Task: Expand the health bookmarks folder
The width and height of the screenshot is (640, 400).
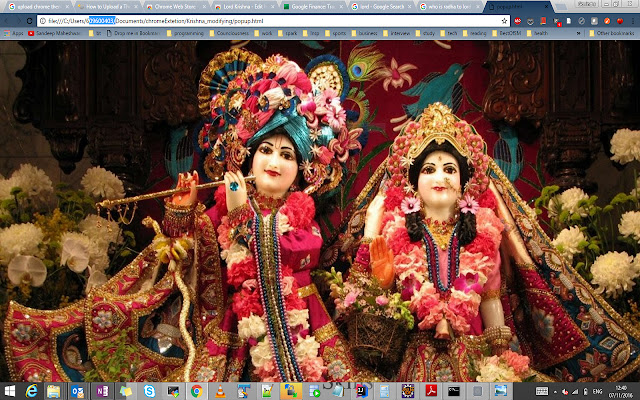Action: [x=537, y=33]
